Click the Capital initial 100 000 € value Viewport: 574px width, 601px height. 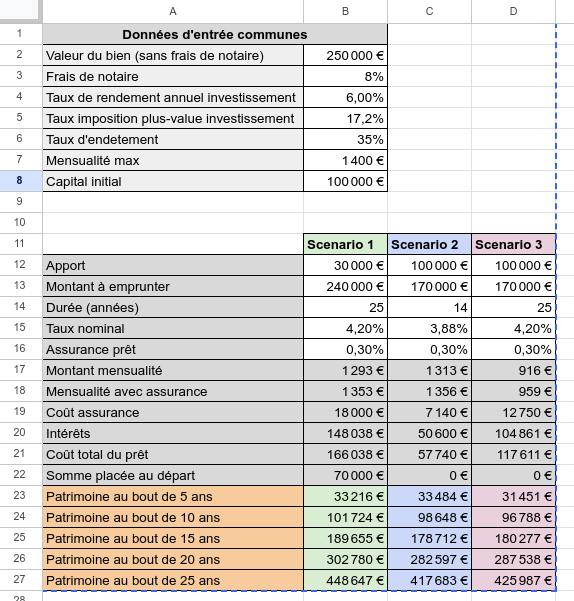pyautogui.click(x=345, y=181)
